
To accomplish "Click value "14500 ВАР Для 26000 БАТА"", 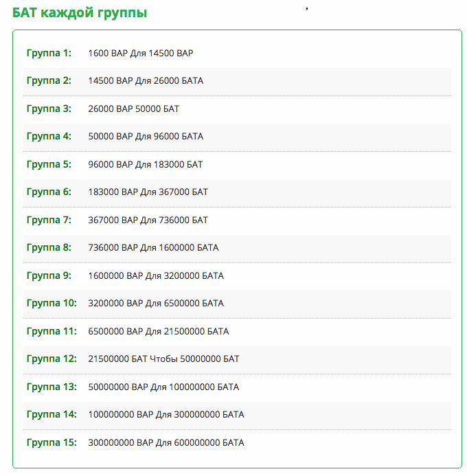I will [x=146, y=81].
